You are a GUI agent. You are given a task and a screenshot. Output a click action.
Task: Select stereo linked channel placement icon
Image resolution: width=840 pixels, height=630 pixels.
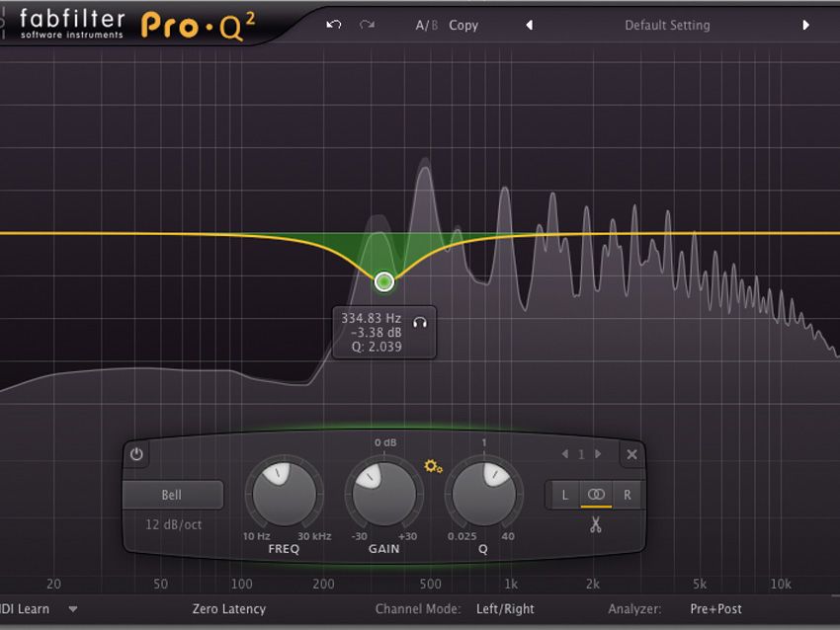(596, 495)
